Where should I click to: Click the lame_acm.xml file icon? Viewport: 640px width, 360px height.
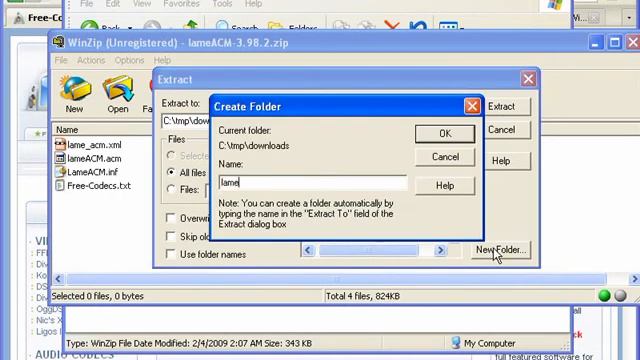pyautogui.click(x=60, y=144)
